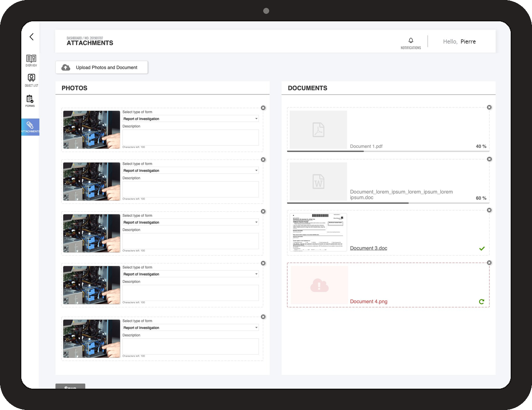Click the 60 % upload value
This screenshot has width=532, height=410.
(x=481, y=198)
